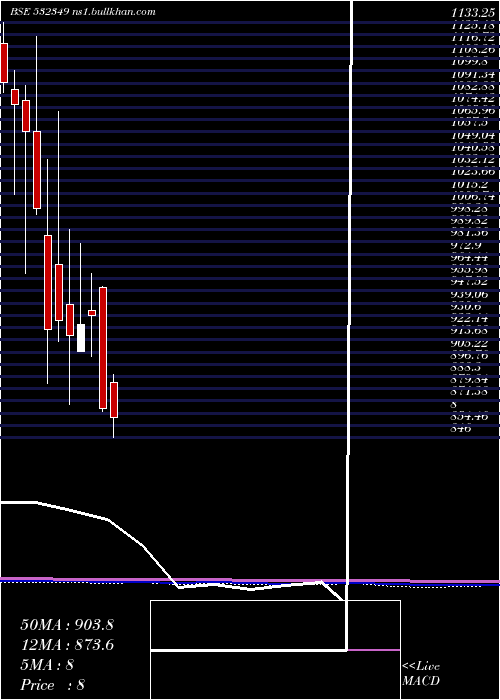The width and height of the screenshot is (500, 700).
Task: Click the single white candlestick body
Action: 81,338
